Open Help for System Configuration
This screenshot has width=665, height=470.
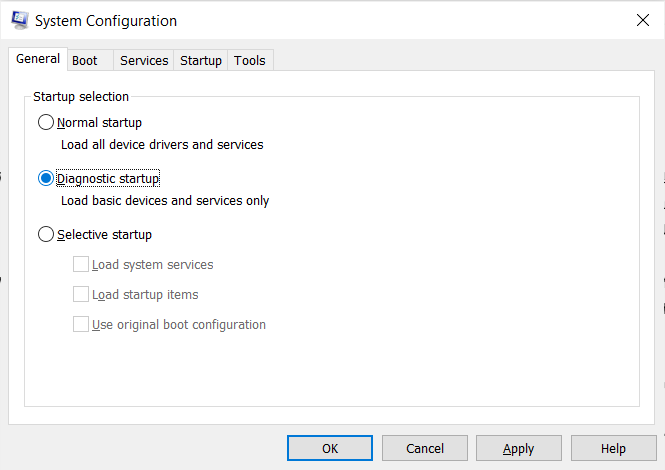coord(613,449)
